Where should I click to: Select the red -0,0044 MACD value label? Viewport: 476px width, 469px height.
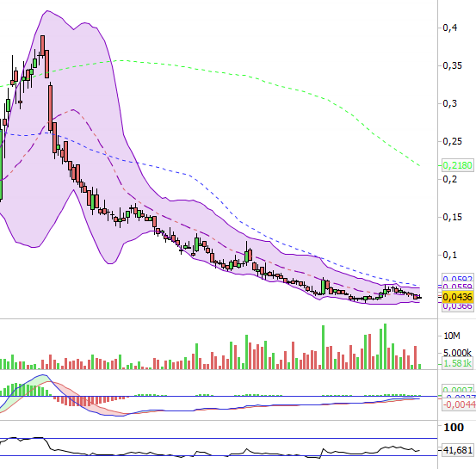(x=459, y=404)
